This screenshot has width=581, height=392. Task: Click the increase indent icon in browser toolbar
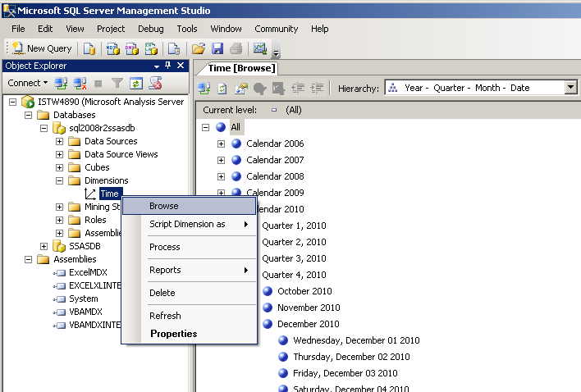[317, 89]
